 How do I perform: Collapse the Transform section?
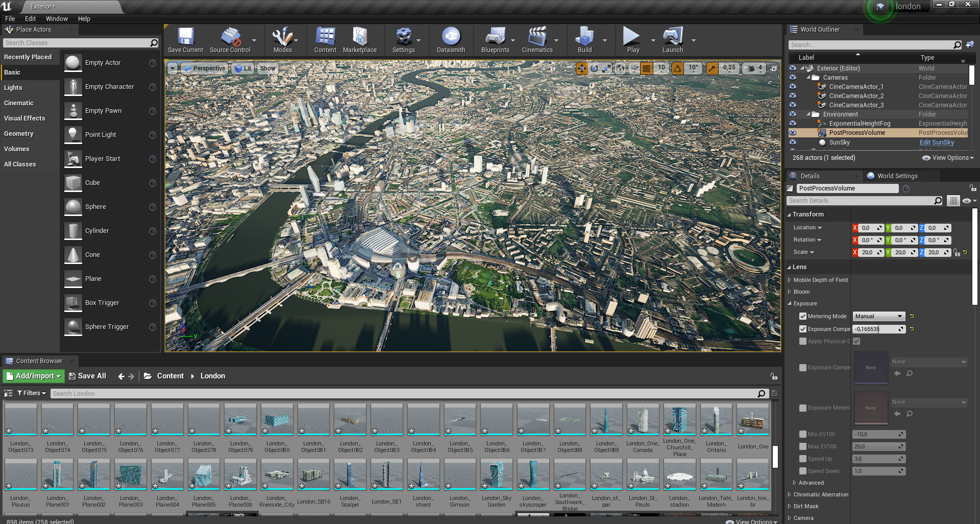[789, 215]
